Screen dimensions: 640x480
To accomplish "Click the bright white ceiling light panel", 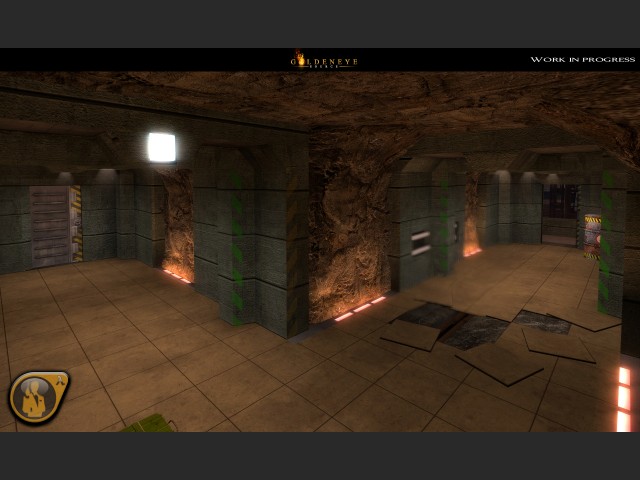I will point(162,147).
